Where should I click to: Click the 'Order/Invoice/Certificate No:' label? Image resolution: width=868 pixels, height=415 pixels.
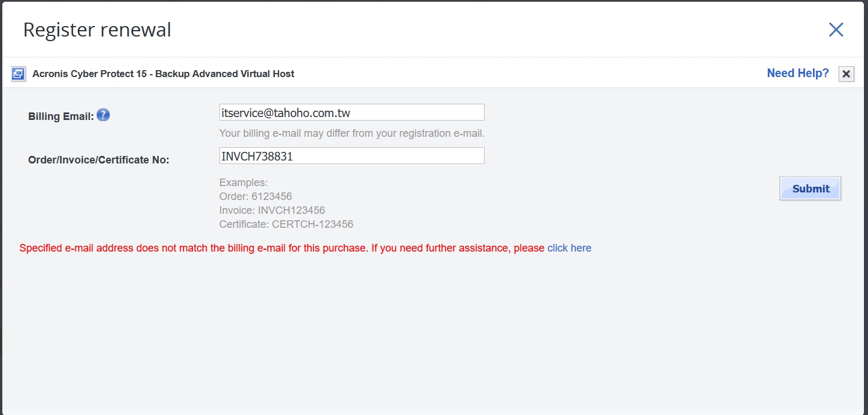[98, 160]
